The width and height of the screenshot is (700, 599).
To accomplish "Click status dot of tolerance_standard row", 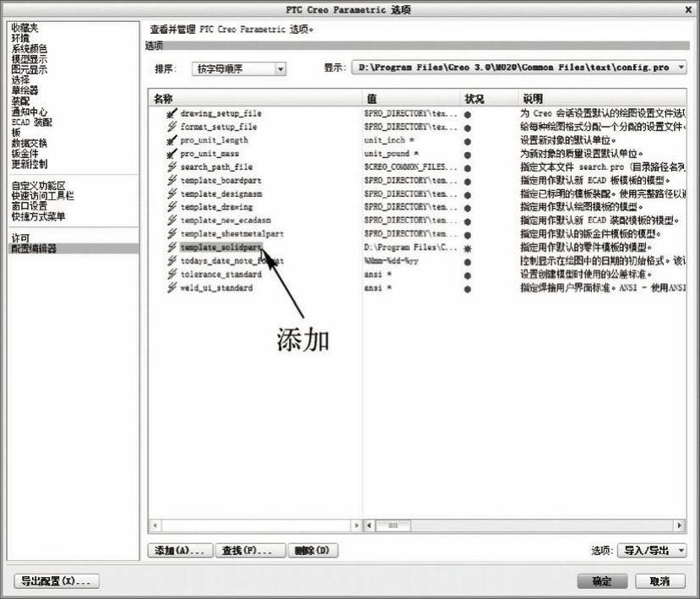I will pos(468,275).
